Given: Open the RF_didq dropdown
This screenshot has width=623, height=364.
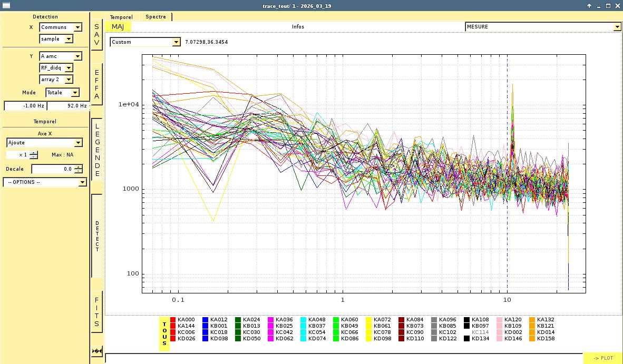Looking at the screenshot, I should 56,68.
